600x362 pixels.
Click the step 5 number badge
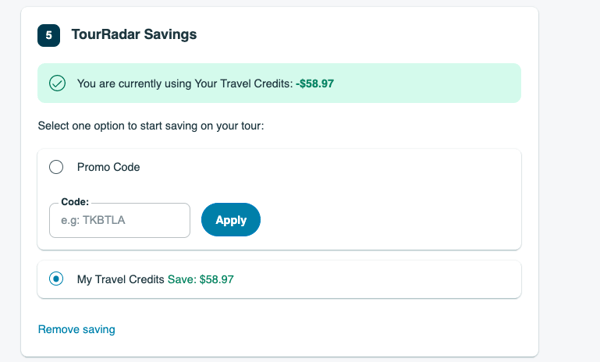point(49,35)
